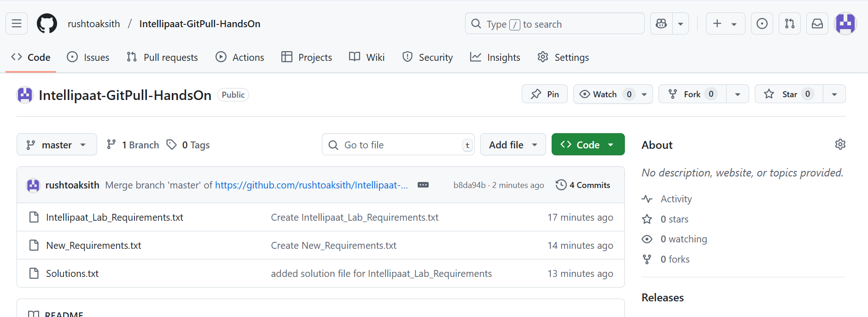Open the master branch selector
Screen dimensions: 868x317
coord(57,145)
